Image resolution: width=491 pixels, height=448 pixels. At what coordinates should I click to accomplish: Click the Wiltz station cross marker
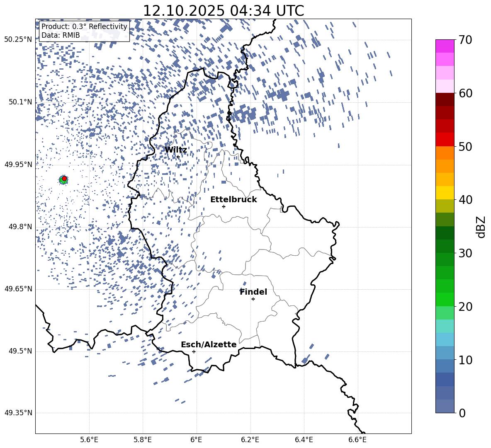point(178,157)
